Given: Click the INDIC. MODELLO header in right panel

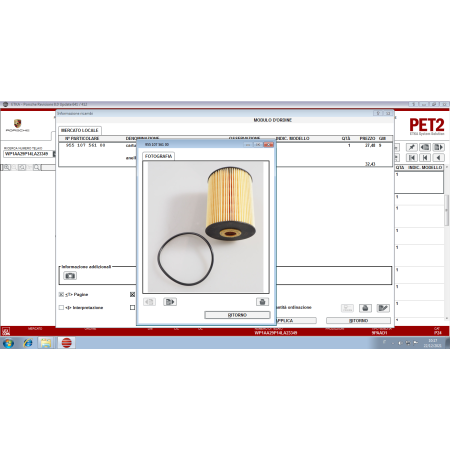Looking at the screenshot, I should tap(425, 167).
